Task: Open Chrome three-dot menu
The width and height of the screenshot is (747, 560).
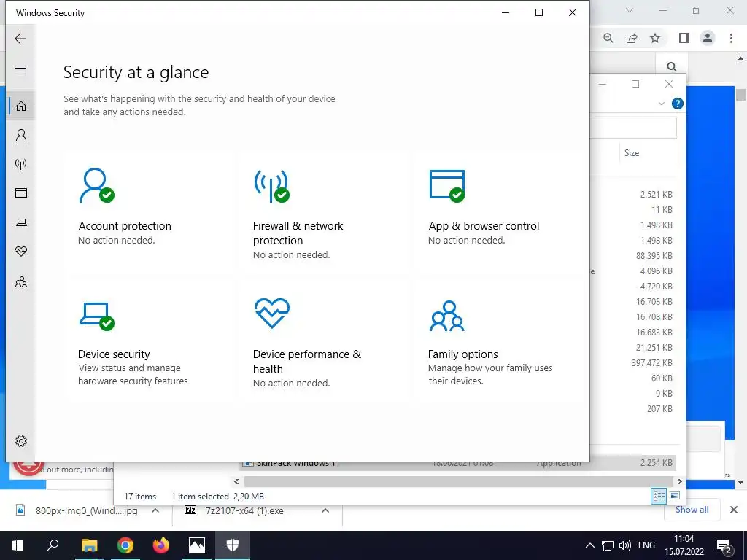Action: click(731, 38)
